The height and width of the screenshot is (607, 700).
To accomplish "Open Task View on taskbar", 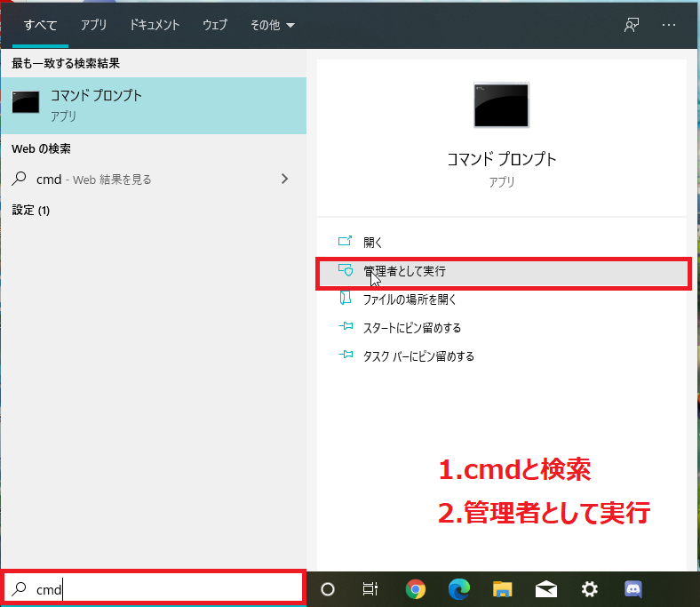I will point(370,589).
